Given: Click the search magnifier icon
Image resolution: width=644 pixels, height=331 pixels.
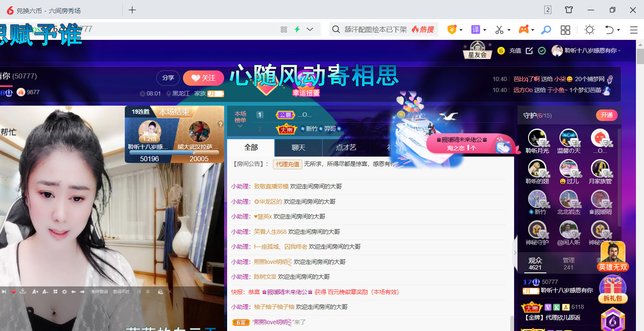Looking at the screenshot, I should pos(336,29).
